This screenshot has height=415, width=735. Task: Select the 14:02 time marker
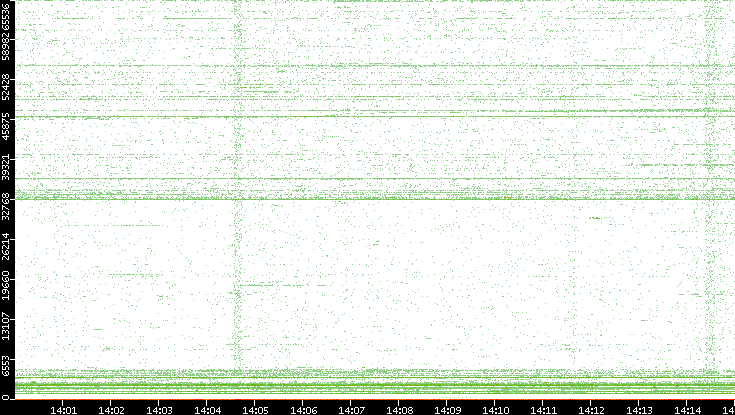pyautogui.click(x=112, y=408)
